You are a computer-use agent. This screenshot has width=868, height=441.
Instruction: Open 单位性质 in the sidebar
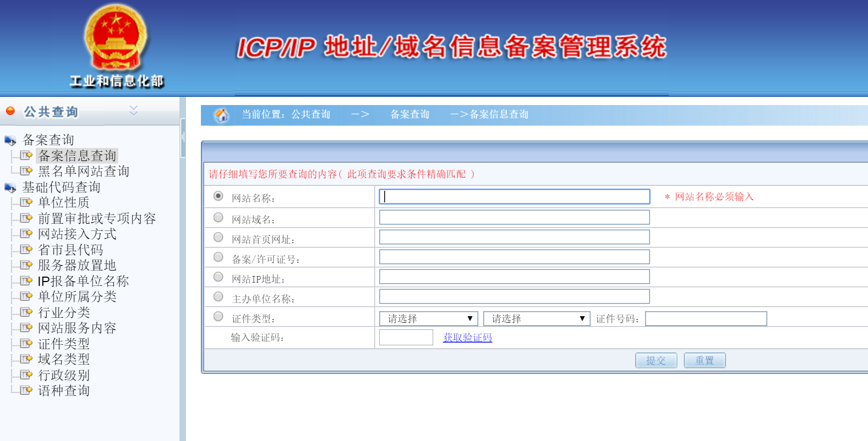pyautogui.click(x=63, y=202)
